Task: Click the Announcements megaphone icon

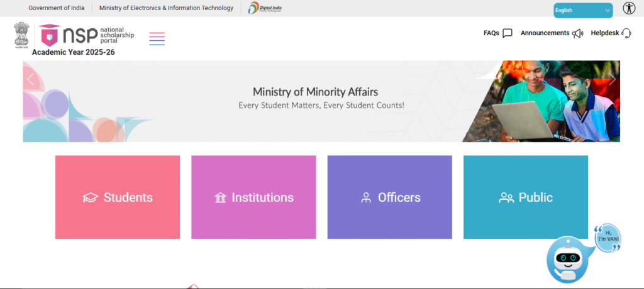Action: [577, 33]
